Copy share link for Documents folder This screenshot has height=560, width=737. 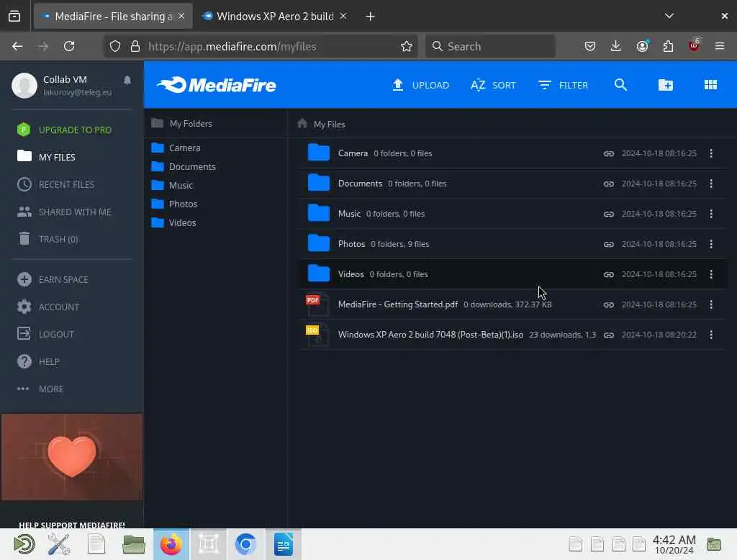(609, 184)
